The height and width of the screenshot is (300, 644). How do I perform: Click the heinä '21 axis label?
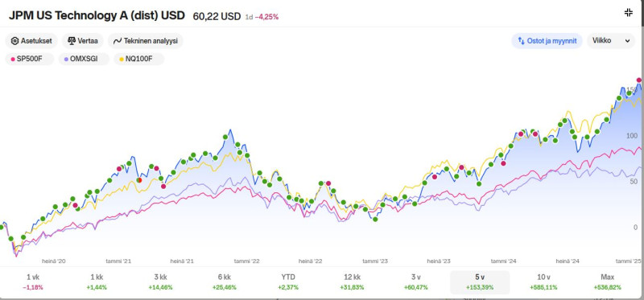(182, 261)
